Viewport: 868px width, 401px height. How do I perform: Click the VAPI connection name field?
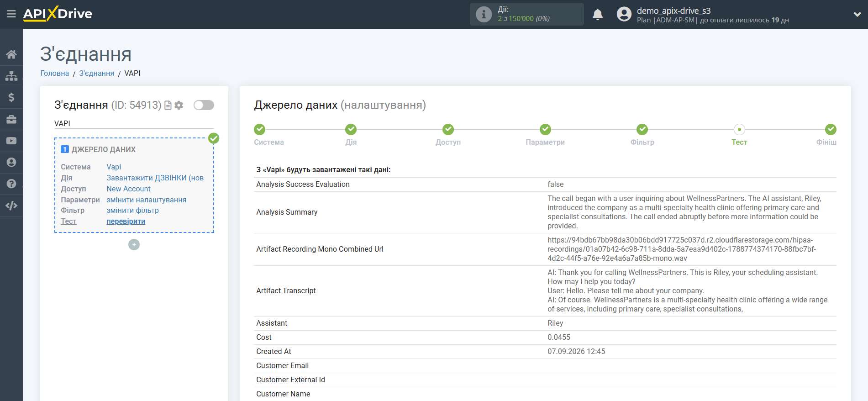[134, 123]
